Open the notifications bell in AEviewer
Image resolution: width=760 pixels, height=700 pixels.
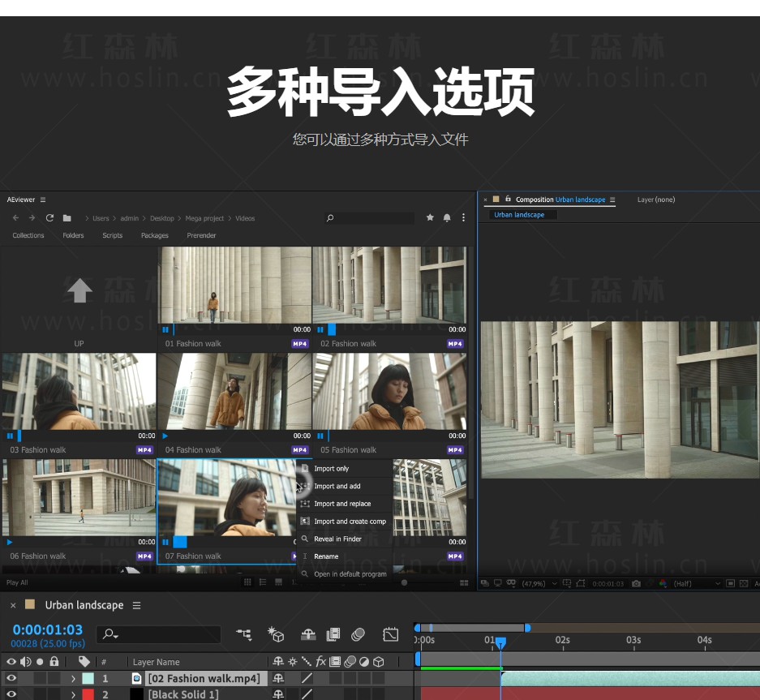point(447,218)
